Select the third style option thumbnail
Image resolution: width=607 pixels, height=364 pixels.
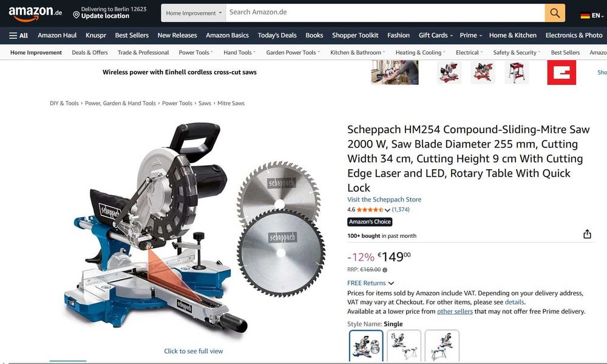pyautogui.click(x=442, y=345)
